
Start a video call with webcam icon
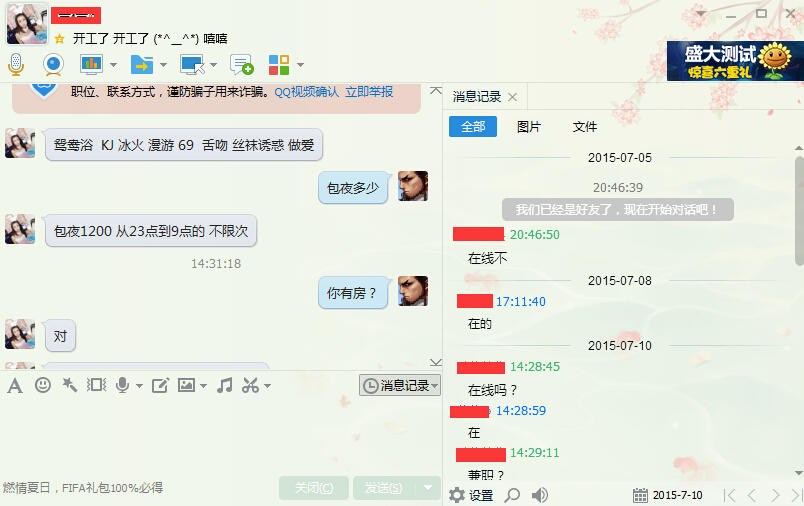[x=53, y=65]
